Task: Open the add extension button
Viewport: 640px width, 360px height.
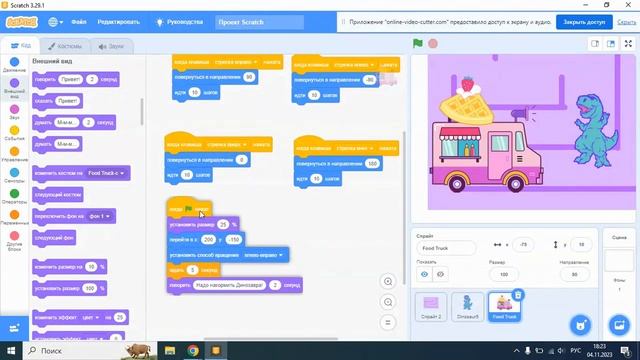Action: pyautogui.click(x=14, y=328)
